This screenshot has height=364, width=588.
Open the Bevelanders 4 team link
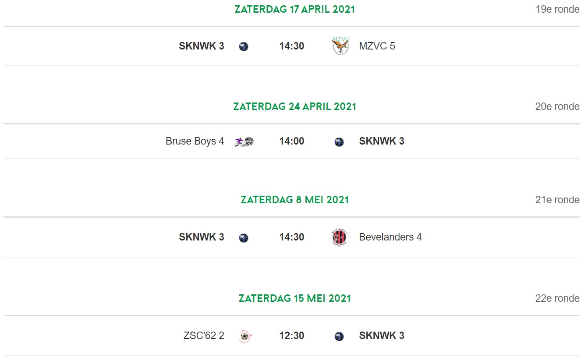(x=390, y=237)
